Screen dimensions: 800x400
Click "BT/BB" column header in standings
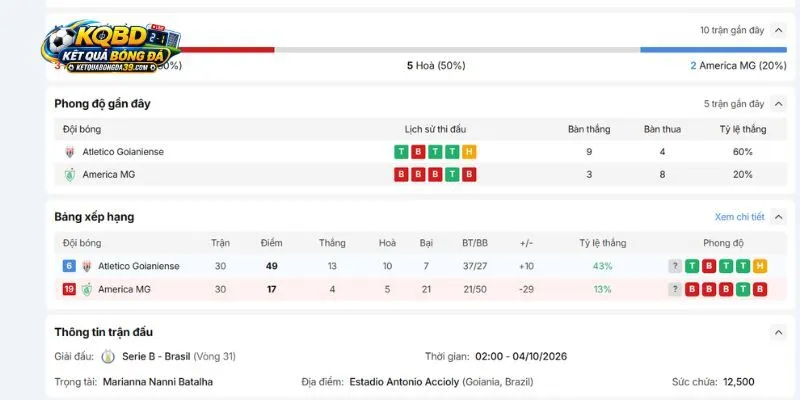475,243
